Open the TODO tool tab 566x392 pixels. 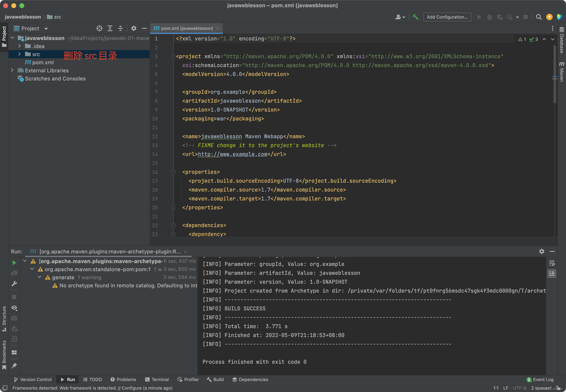92,379
